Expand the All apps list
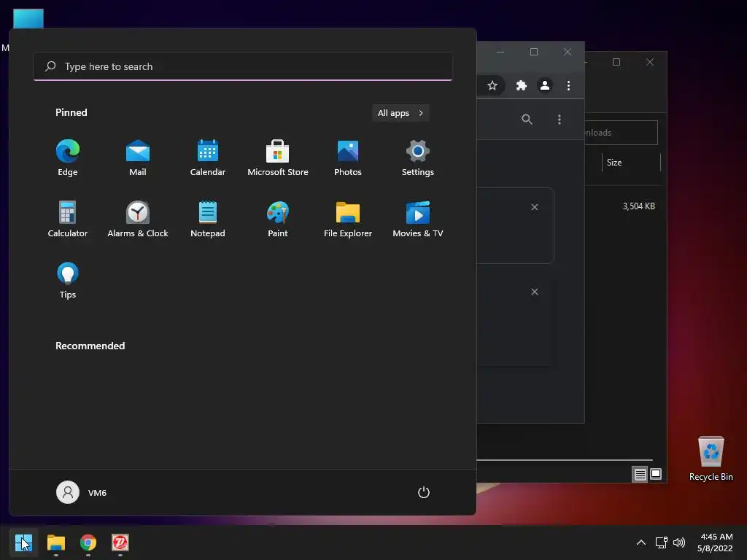 (x=400, y=113)
